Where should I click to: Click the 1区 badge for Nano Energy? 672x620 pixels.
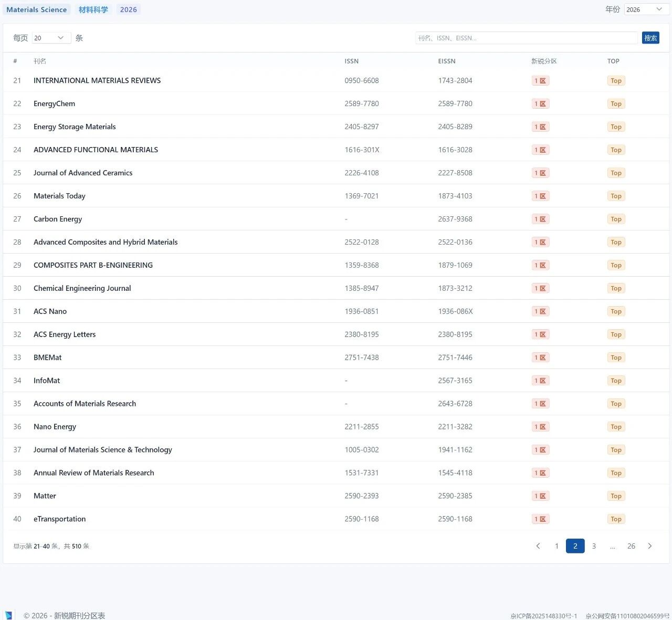pyautogui.click(x=540, y=427)
